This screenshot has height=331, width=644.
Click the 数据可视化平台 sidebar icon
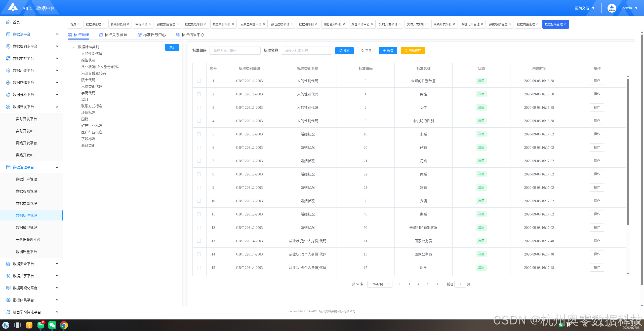tap(8, 288)
